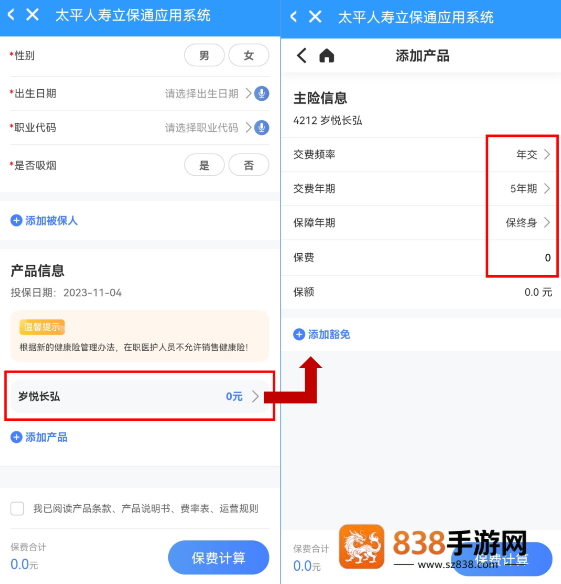Tap the 交费频率 label
Image resolution: width=561 pixels, height=584 pixels.
(x=314, y=154)
